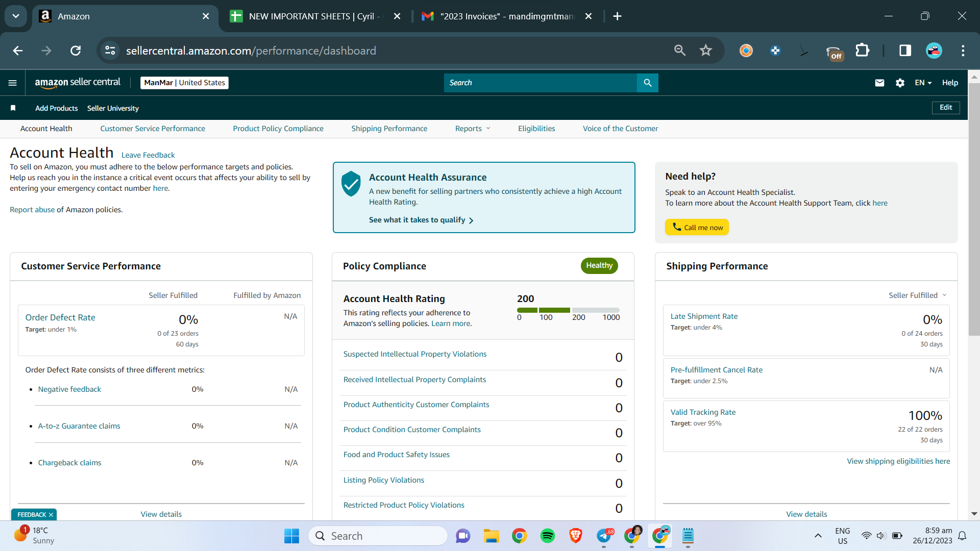Viewport: 980px width, 551px height.
Task: Open the Voice of the Customer tab
Action: point(621,129)
